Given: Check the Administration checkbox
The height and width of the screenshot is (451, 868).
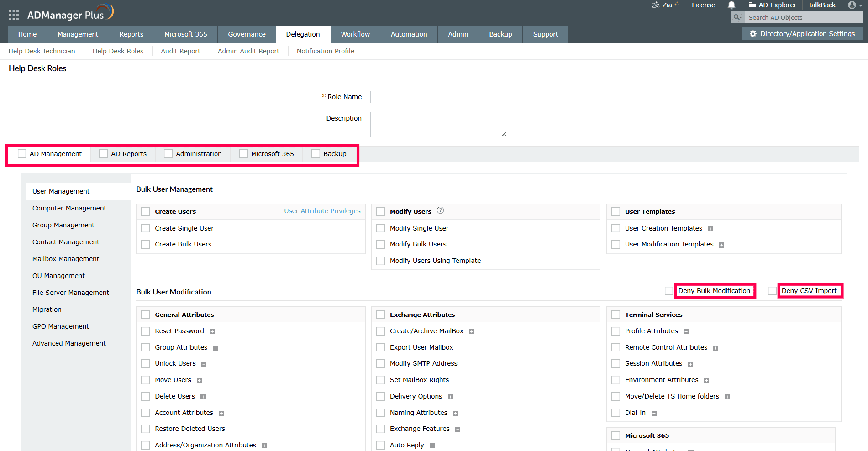Looking at the screenshot, I should 168,154.
